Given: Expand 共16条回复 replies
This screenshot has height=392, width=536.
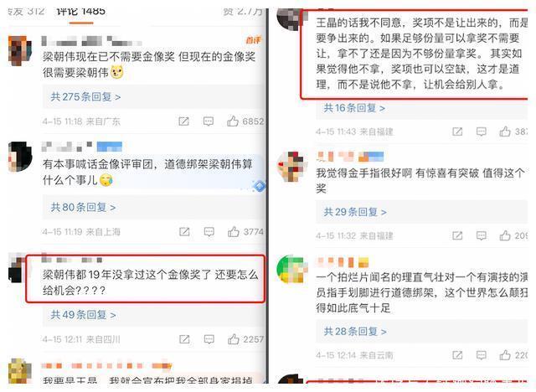Looking at the screenshot, I should pos(354,108).
